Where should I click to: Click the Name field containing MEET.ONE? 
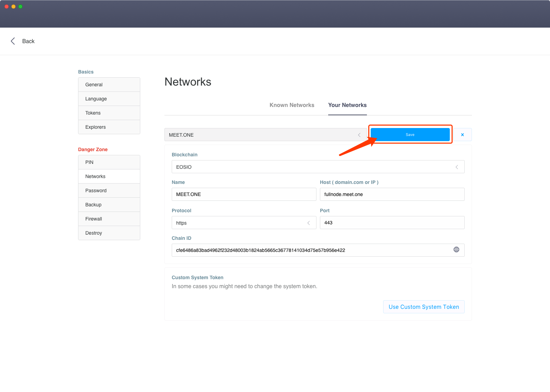[244, 194]
